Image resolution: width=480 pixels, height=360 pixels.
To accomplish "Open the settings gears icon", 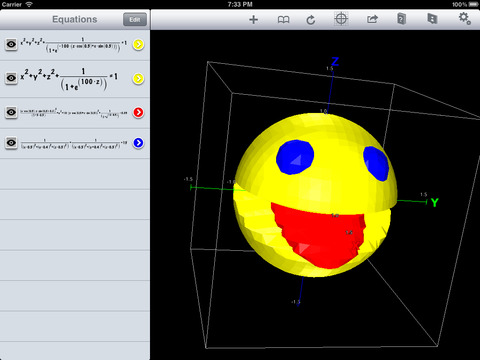I will coord(465,18).
